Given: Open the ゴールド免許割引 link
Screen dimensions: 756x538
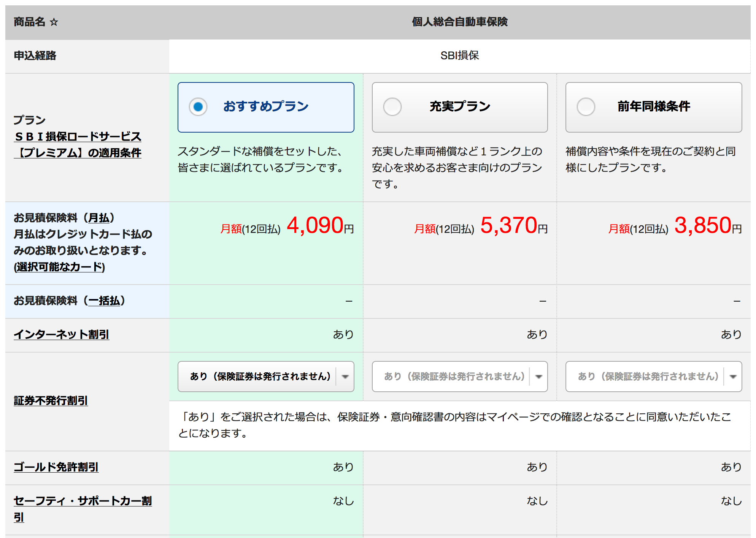Looking at the screenshot, I should [x=56, y=467].
